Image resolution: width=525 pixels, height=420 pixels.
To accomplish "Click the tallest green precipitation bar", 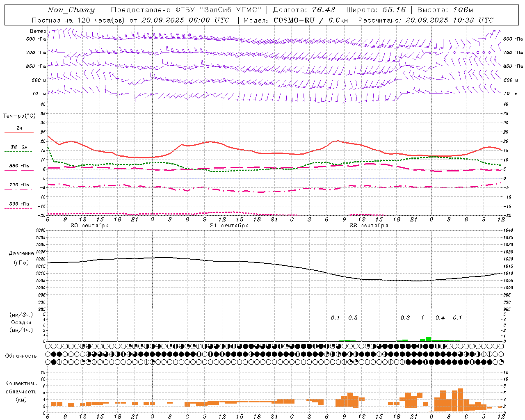I will point(429,339).
